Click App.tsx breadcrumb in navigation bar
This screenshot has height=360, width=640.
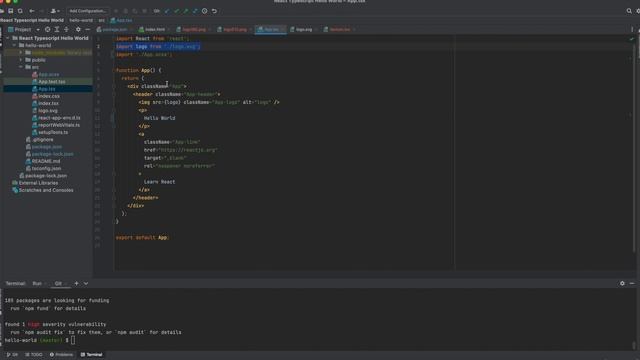click(121, 20)
